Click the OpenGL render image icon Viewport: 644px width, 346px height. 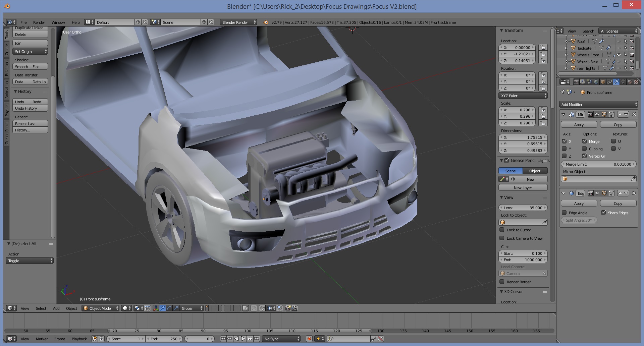(288, 308)
